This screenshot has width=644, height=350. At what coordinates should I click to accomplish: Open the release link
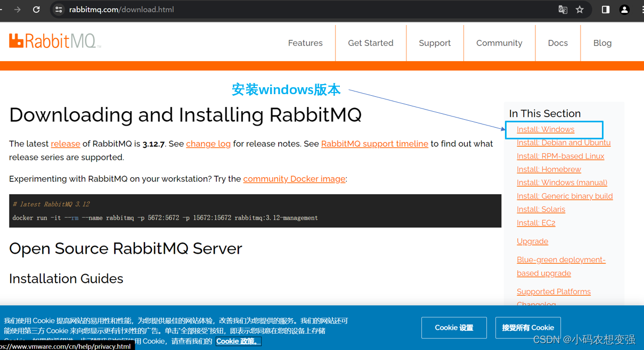tap(66, 144)
